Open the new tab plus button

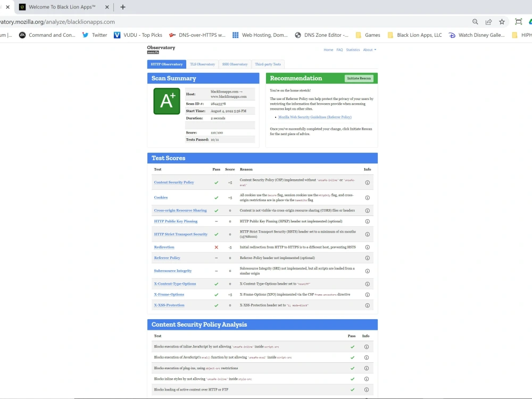tap(123, 7)
